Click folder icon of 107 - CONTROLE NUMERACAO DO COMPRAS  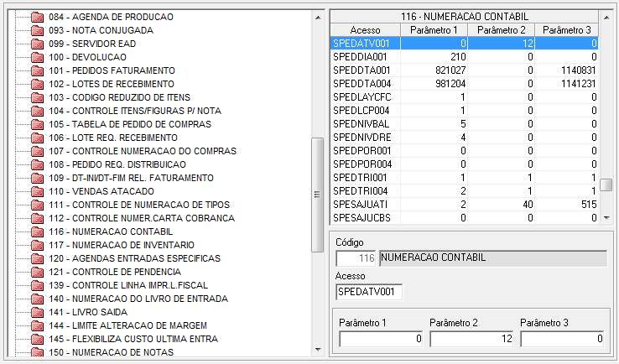pyautogui.click(x=37, y=151)
